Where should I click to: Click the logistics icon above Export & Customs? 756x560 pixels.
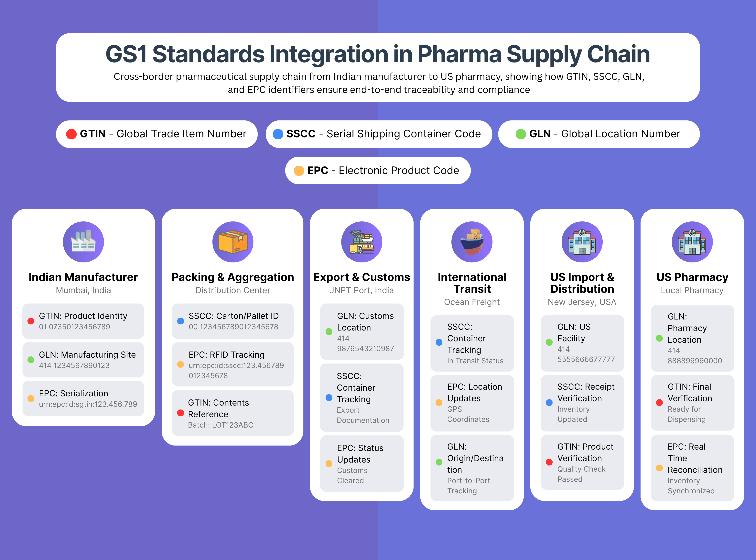pyautogui.click(x=361, y=242)
